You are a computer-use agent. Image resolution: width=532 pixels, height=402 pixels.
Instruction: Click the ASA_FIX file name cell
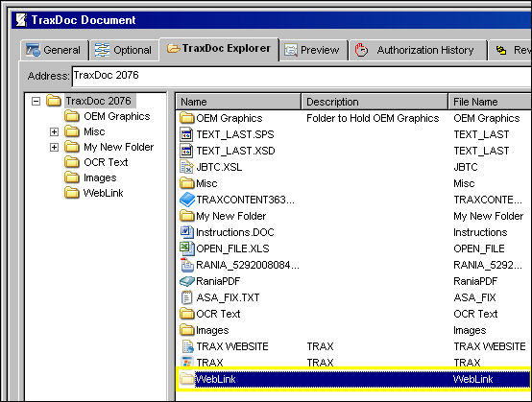[474, 297]
